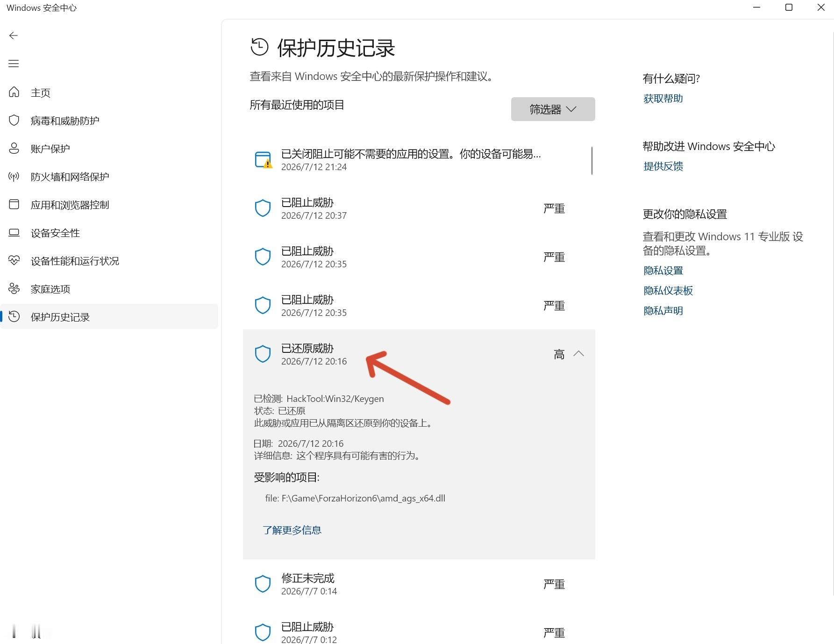Click the 高 severity label
The image size is (834, 644).
pos(559,354)
